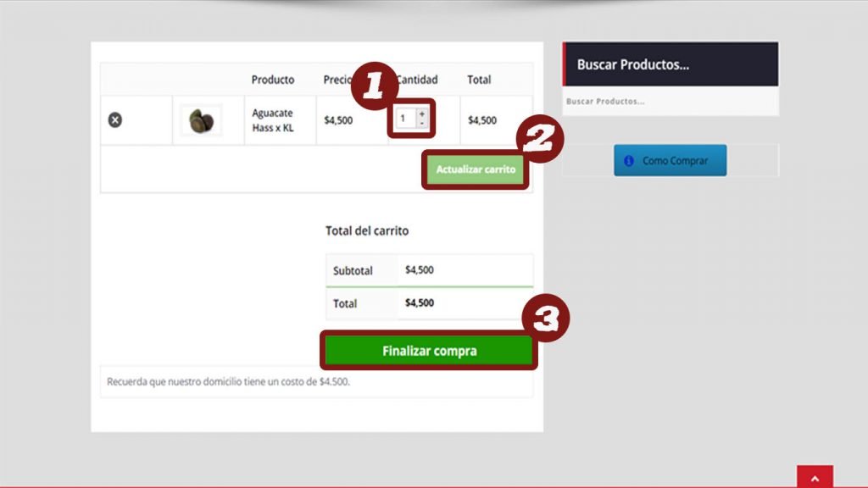Image resolution: width=868 pixels, height=488 pixels.
Task: Select the Total column header
Action: [479, 80]
